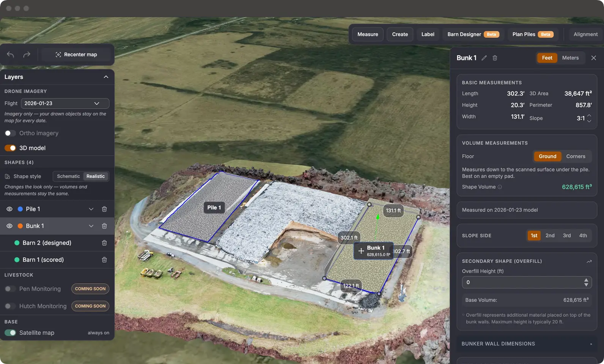Image resolution: width=604 pixels, height=364 pixels.
Task: Open the Label menu
Action: click(428, 34)
